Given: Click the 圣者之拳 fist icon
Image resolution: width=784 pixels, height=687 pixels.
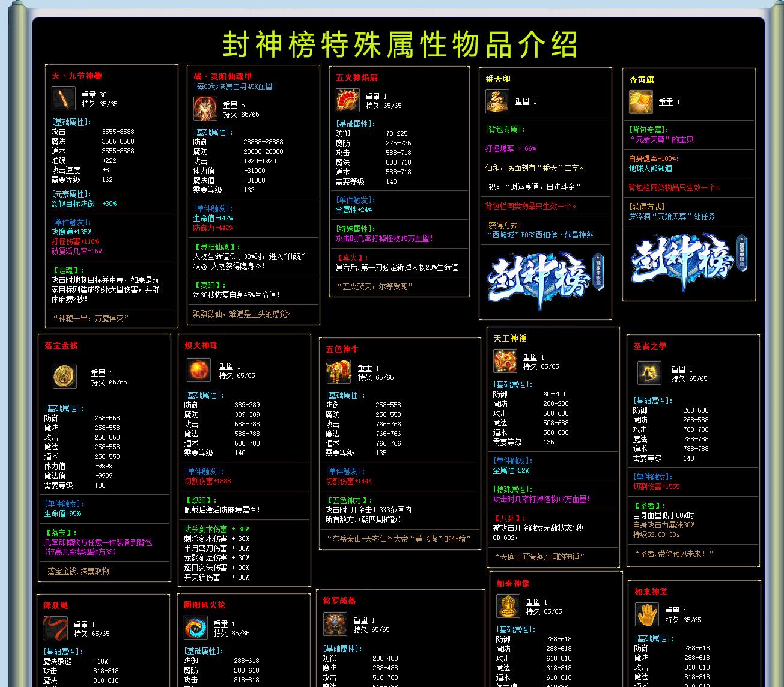Looking at the screenshot, I should point(649,373).
